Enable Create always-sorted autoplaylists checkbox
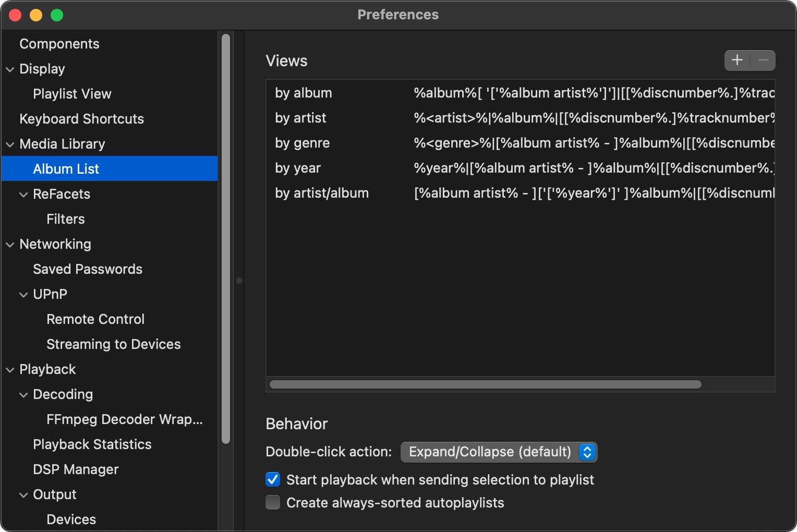The image size is (797, 532). (273, 502)
